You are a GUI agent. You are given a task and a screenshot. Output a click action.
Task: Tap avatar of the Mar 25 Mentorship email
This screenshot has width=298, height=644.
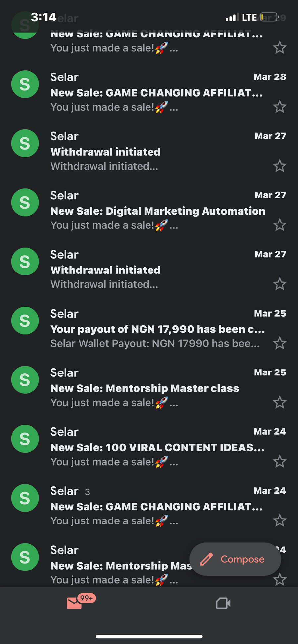click(x=25, y=380)
